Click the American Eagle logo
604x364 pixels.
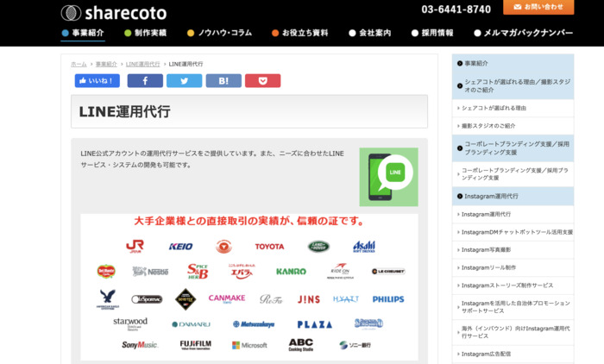point(108,299)
